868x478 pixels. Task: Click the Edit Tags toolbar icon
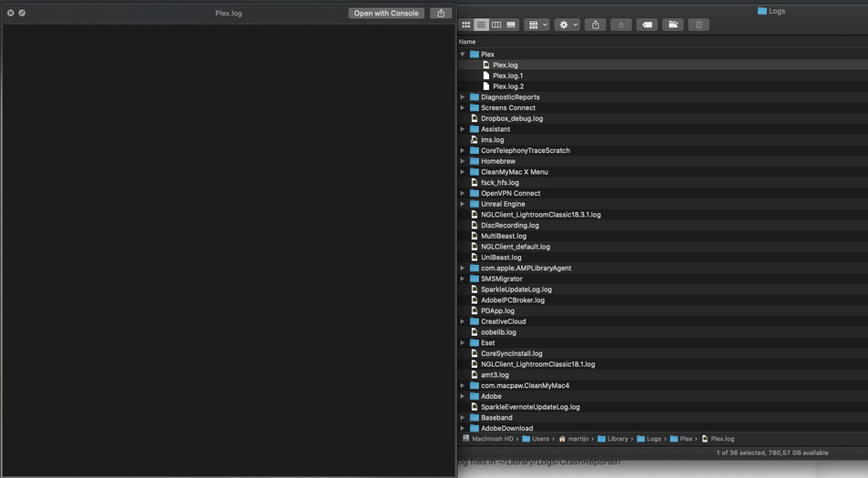click(647, 25)
